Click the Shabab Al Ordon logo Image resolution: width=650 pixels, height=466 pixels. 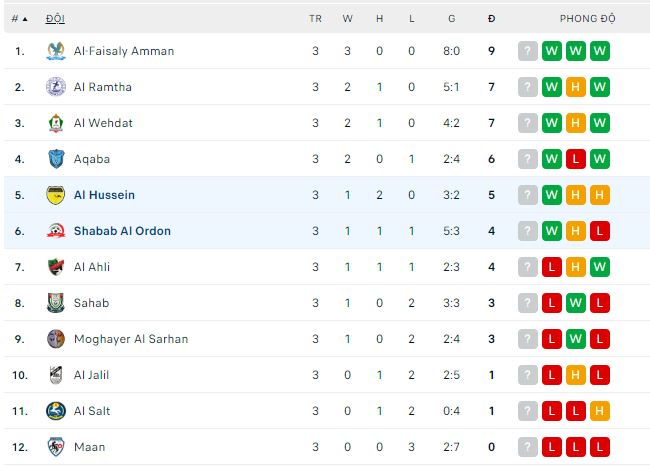click(56, 231)
